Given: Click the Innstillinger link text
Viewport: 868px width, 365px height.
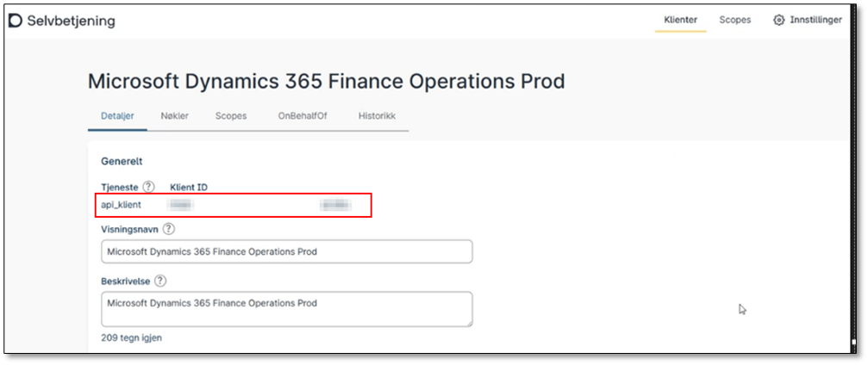Looking at the screenshot, I should [x=815, y=20].
